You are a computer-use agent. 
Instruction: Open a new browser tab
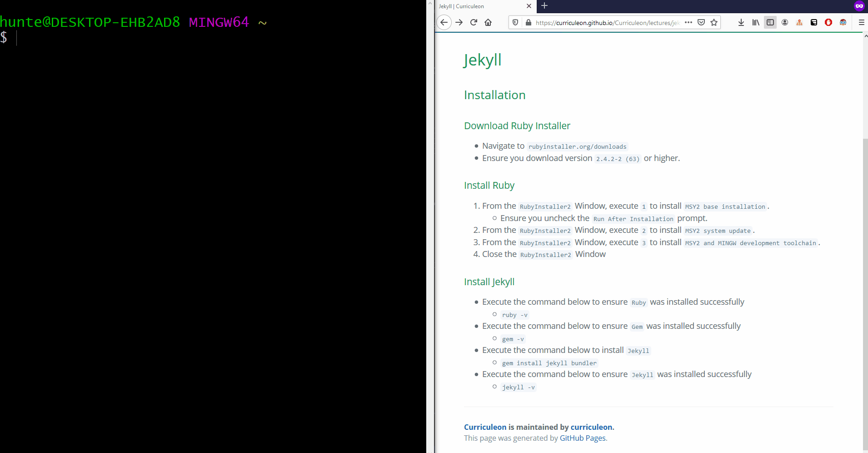tap(544, 6)
